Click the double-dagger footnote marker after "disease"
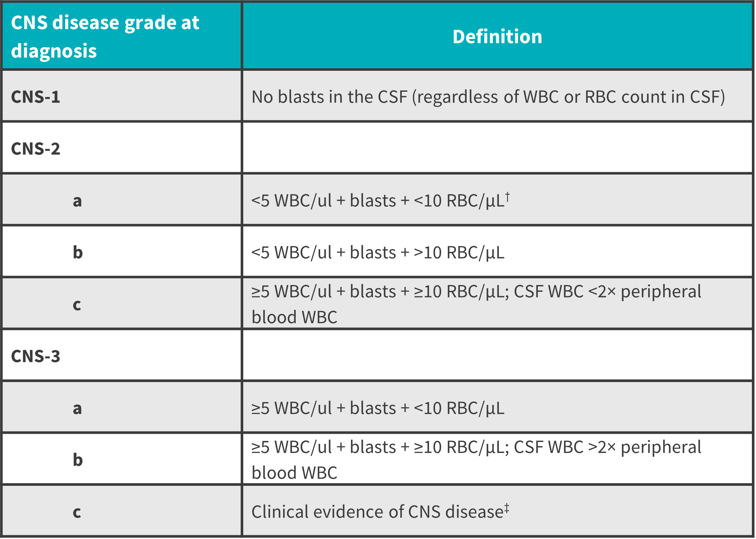This screenshot has height=539, width=756. (507, 508)
